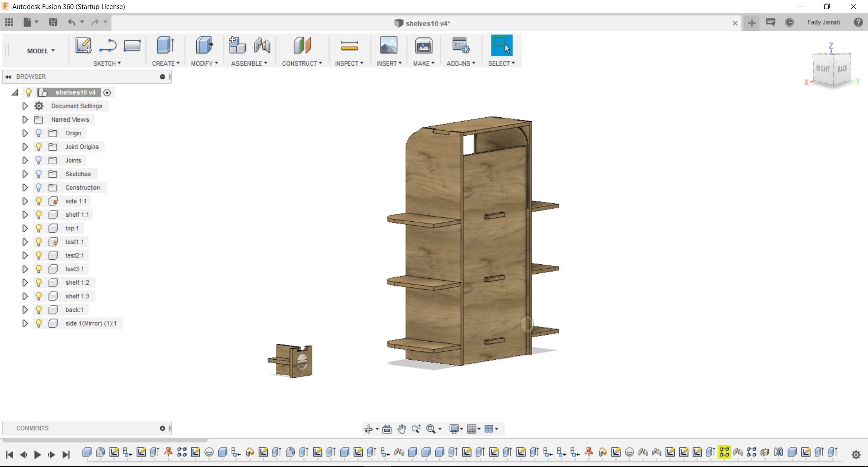Screen dimensions: 868x467
Task: Collapse the shelves10 v4 root node
Action: (x=15, y=92)
